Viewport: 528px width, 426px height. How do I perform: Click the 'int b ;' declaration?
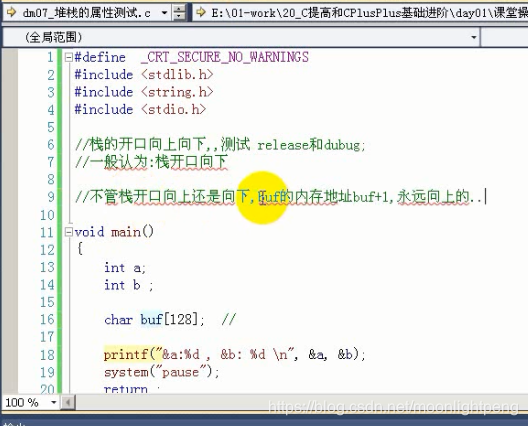129,285
